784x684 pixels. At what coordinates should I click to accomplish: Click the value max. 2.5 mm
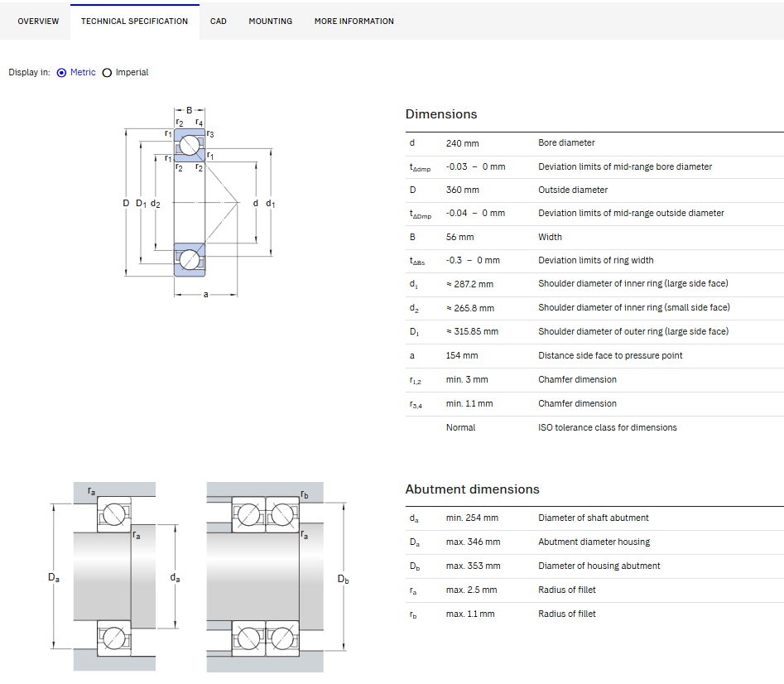pyautogui.click(x=472, y=590)
